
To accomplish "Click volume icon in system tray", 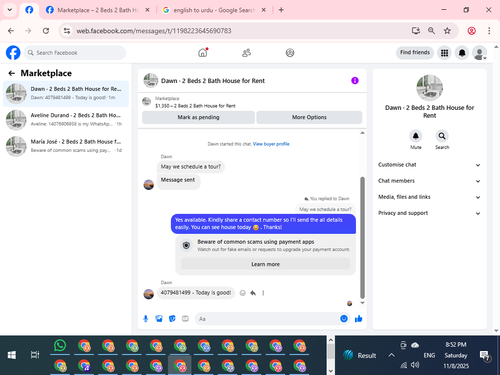I will (415, 365).
